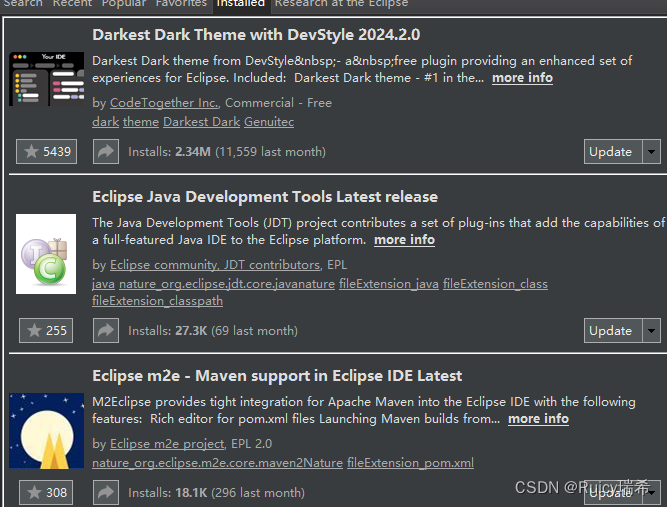Image resolution: width=667 pixels, height=507 pixels.
Task: Click Eclipse Java Development Tools Latest release title
Action: tap(265, 197)
